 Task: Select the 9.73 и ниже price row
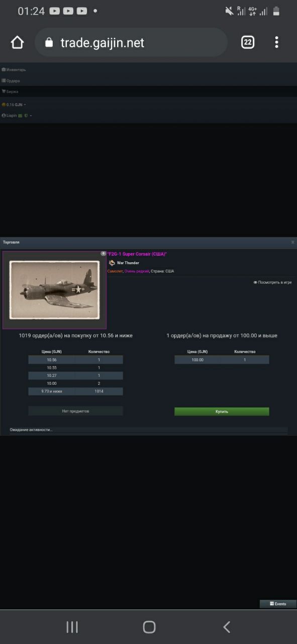coord(75,391)
